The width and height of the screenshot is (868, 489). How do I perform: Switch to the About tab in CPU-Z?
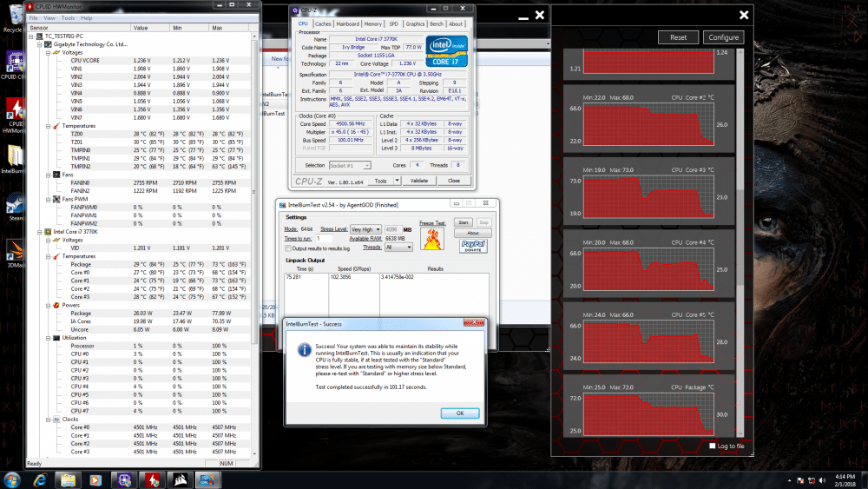pos(456,23)
